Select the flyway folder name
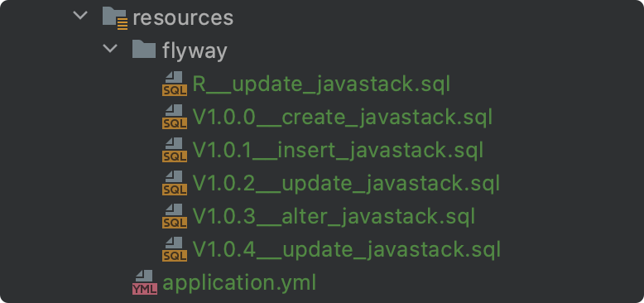Viewport: 644px width, 303px height. coord(195,51)
